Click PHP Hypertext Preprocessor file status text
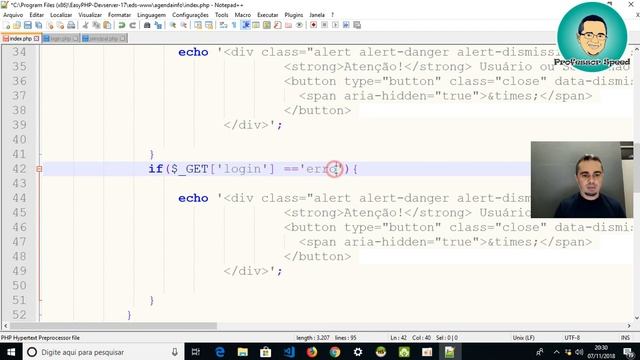Viewport: 640px width, 360px height. click(40, 338)
